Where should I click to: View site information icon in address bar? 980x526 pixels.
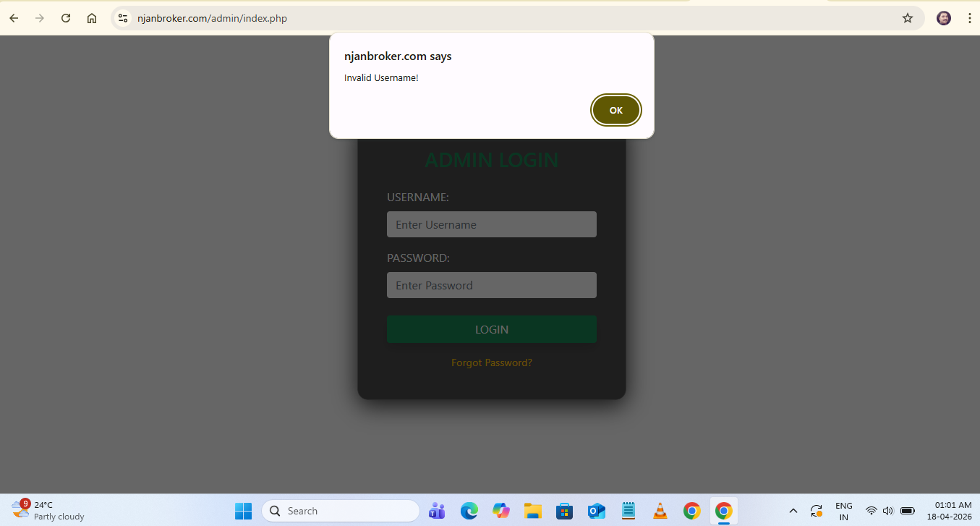[123, 18]
